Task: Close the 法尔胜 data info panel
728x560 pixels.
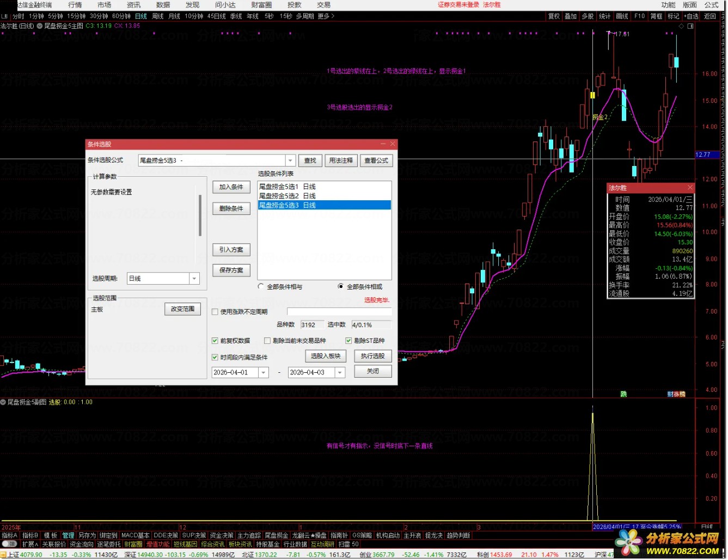Action: coord(690,188)
